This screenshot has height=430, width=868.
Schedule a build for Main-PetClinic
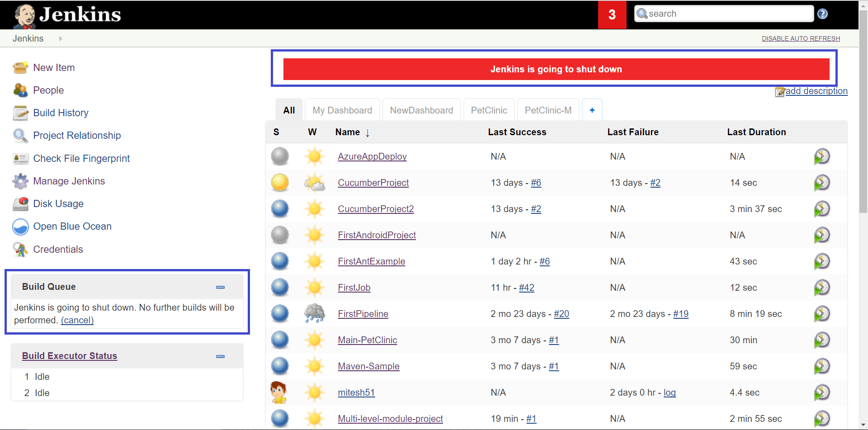pos(822,340)
